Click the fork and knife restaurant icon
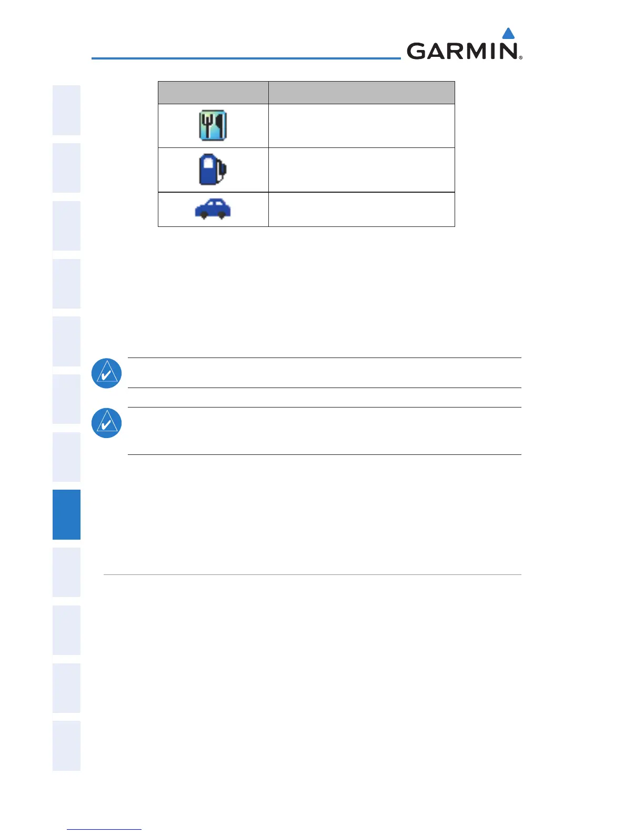The height and width of the screenshot is (834, 644). click(x=213, y=125)
